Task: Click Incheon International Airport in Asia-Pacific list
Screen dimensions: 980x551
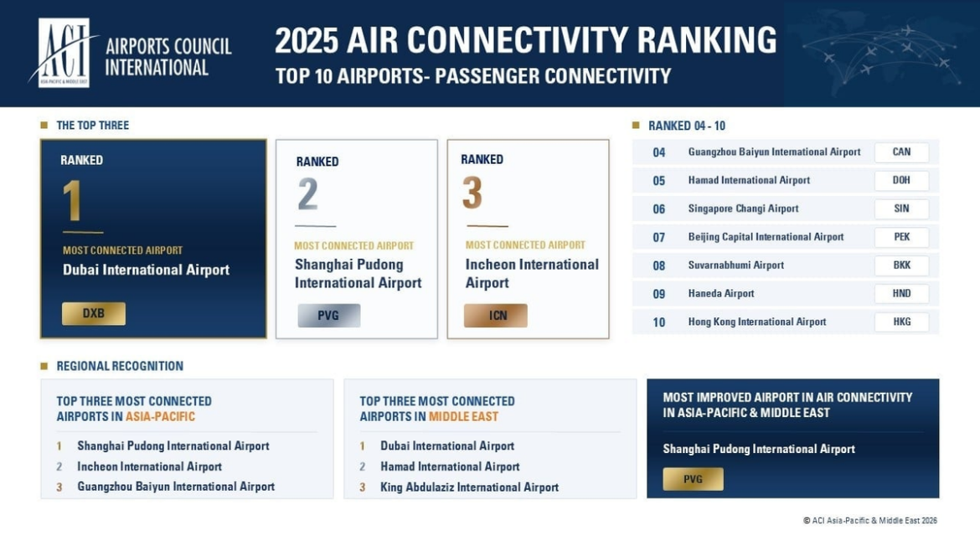Action: pos(149,466)
